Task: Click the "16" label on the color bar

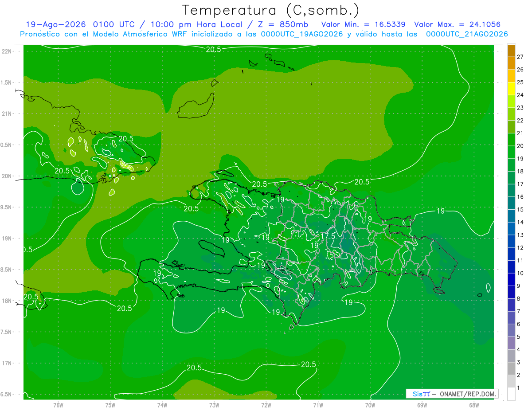Action: click(x=520, y=197)
